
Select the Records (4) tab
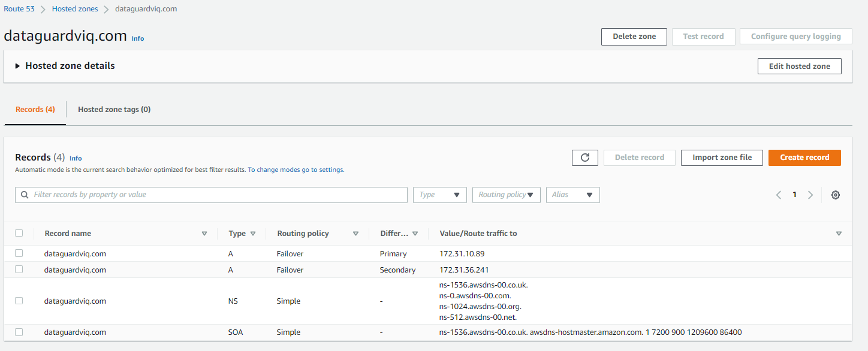[x=35, y=110]
